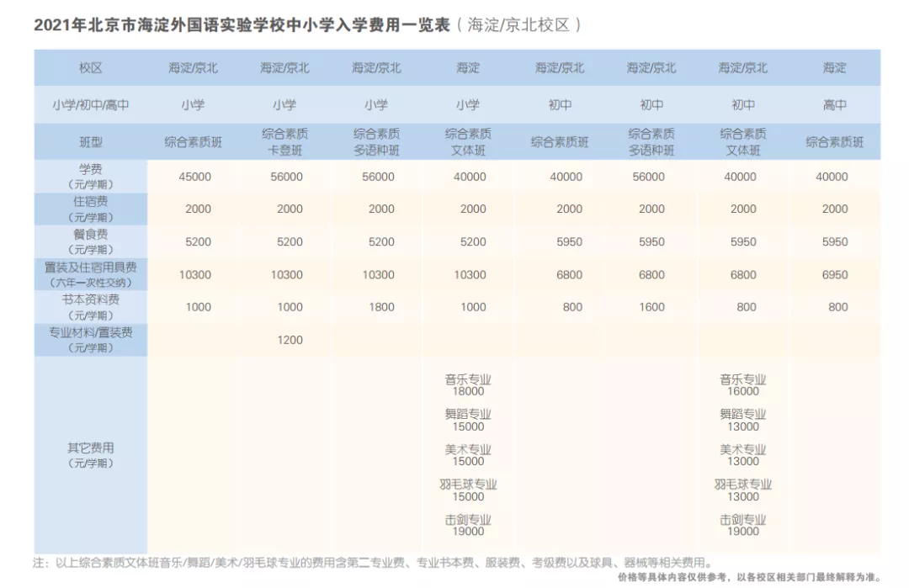Select the 专业材料/置装费 row header
Image resolution: width=909 pixels, height=588 pixels.
(90, 340)
